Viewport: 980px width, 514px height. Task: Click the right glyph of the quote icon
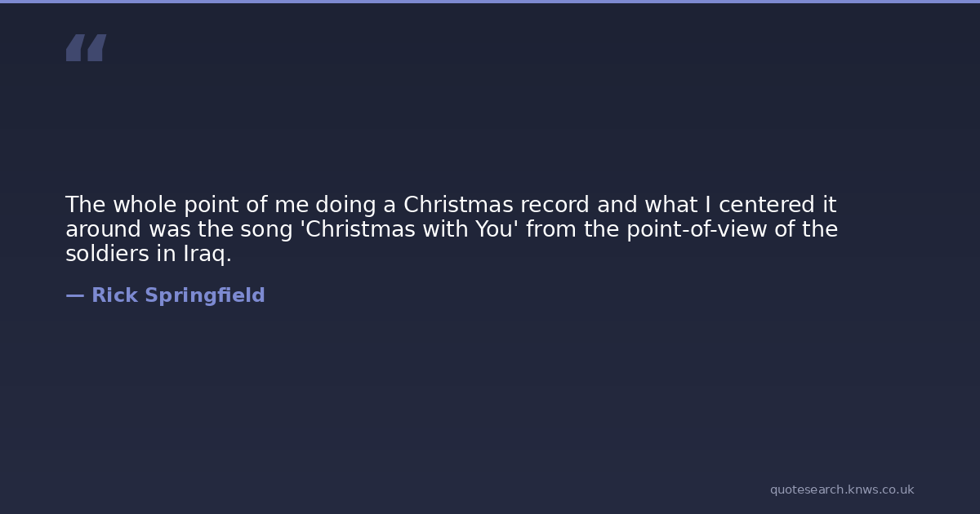96,48
